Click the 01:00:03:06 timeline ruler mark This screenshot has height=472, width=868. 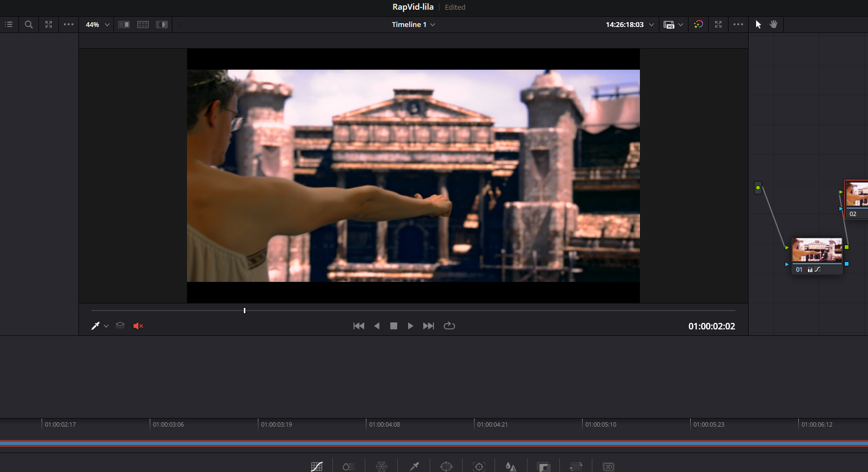click(168, 424)
